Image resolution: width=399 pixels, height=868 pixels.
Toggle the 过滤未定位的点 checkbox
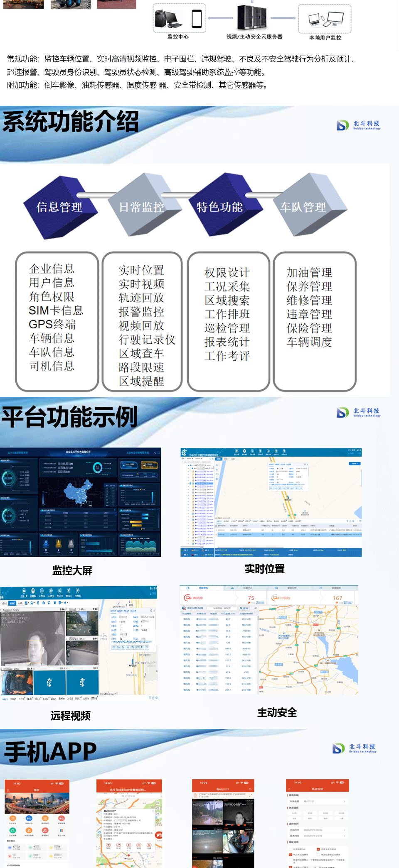pyautogui.click(x=318, y=849)
